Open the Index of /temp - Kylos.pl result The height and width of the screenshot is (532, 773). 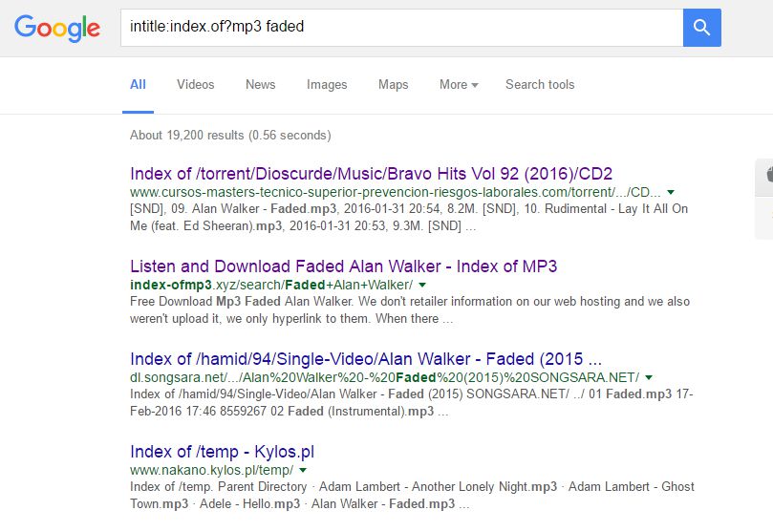coord(223,451)
